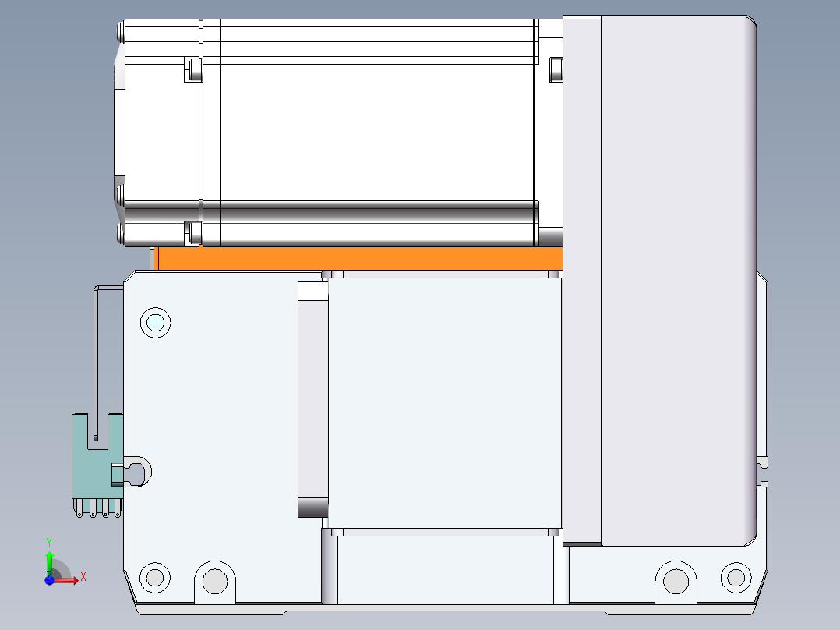840x630 pixels.
Task: Pick the upper-left round hole in the left plate
Action: 155,323
